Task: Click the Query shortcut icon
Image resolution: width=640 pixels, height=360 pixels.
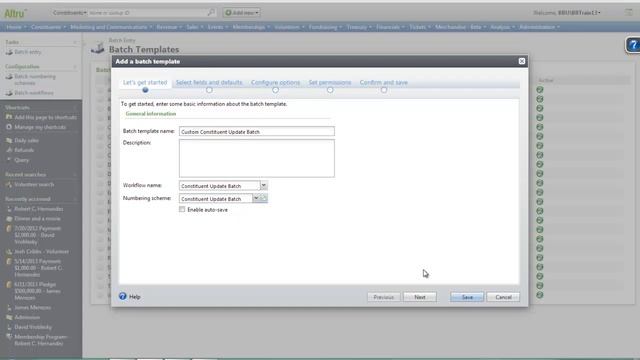Action: coord(9,160)
